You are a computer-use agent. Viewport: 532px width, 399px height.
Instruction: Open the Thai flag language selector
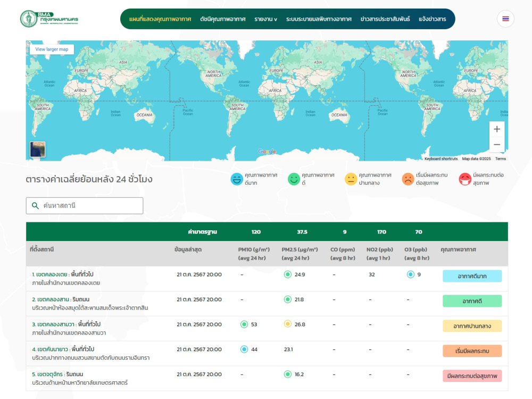pyautogui.click(x=505, y=19)
